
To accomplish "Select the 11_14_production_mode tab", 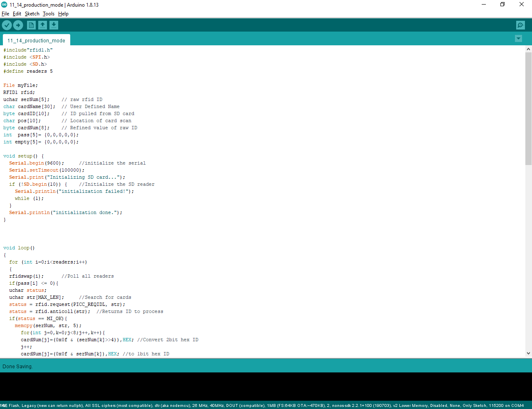I will (x=36, y=40).
